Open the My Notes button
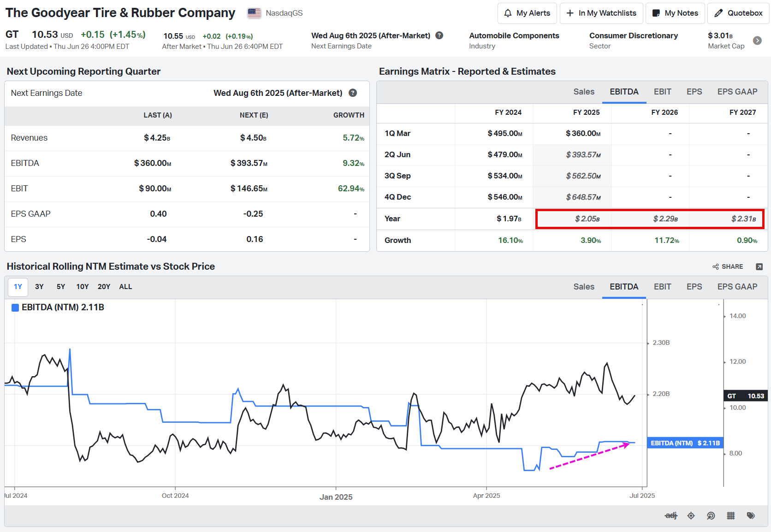The image size is (771, 532). [x=675, y=13]
